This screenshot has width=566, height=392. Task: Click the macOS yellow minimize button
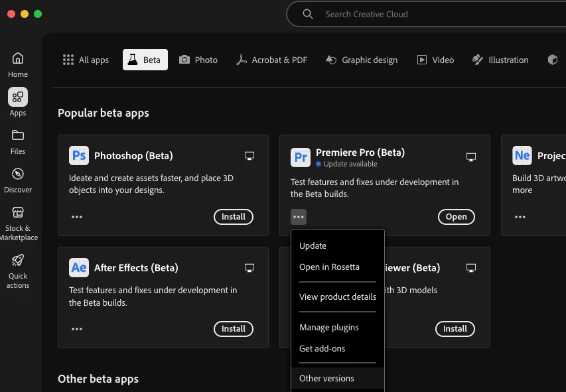(25, 14)
